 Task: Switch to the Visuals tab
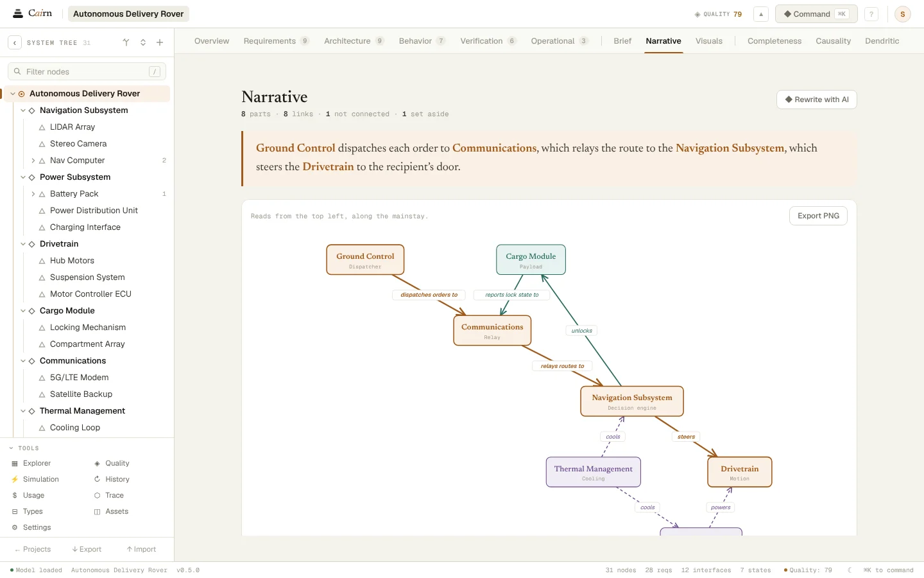[x=709, y=41]
